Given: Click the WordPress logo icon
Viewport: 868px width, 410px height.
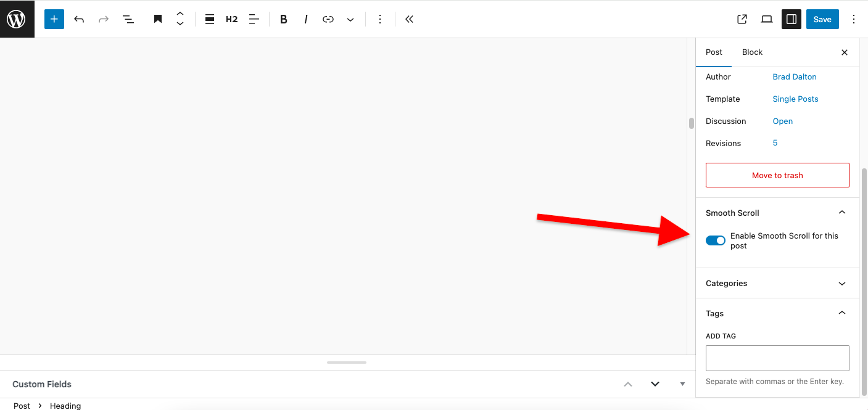Looking at the screenshot, I should pos(17,19).
